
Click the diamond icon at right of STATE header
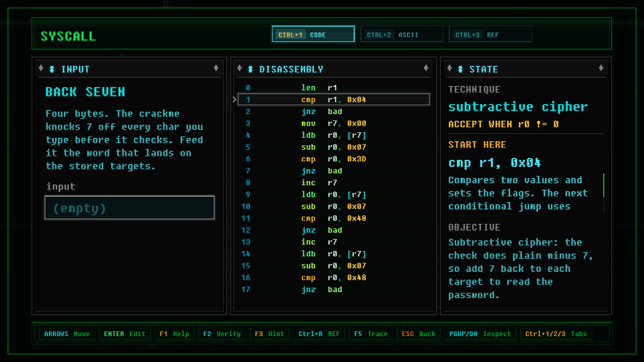pos(601,68)
